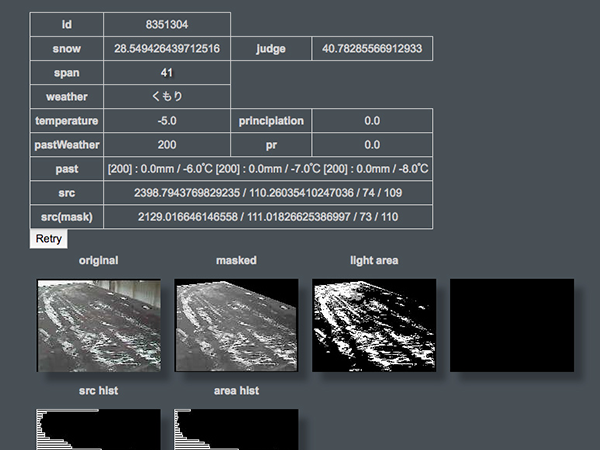
Task: Select the judge value 40.78285566912933
Action: click(372, 48)
